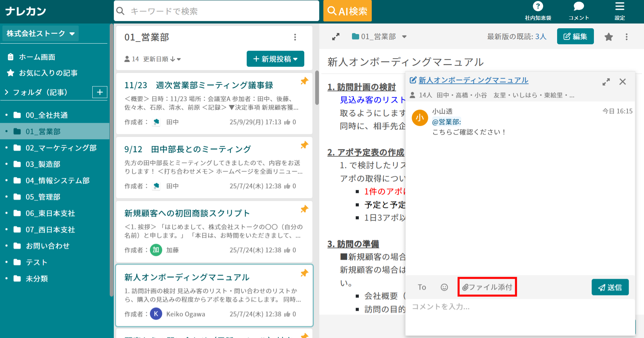Click the plus icon next to フォルダ（記事）
The image size is (644, 338).
(x=99, y=92)
